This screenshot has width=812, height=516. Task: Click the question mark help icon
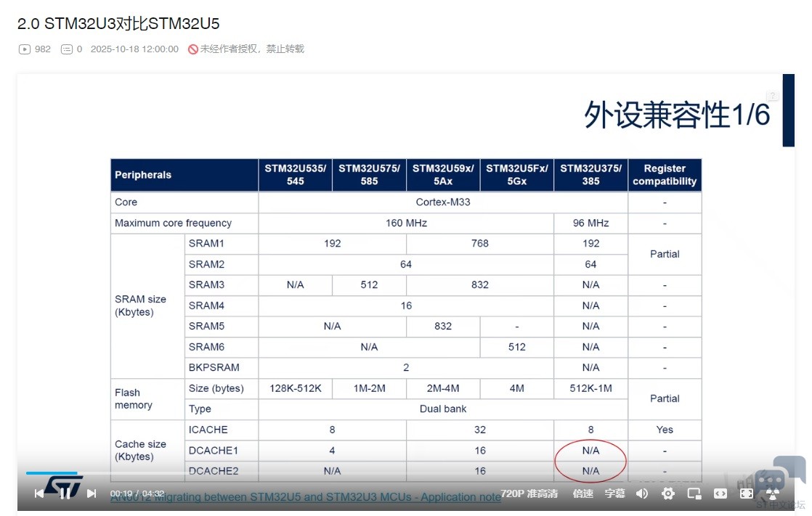click(772, 96)
